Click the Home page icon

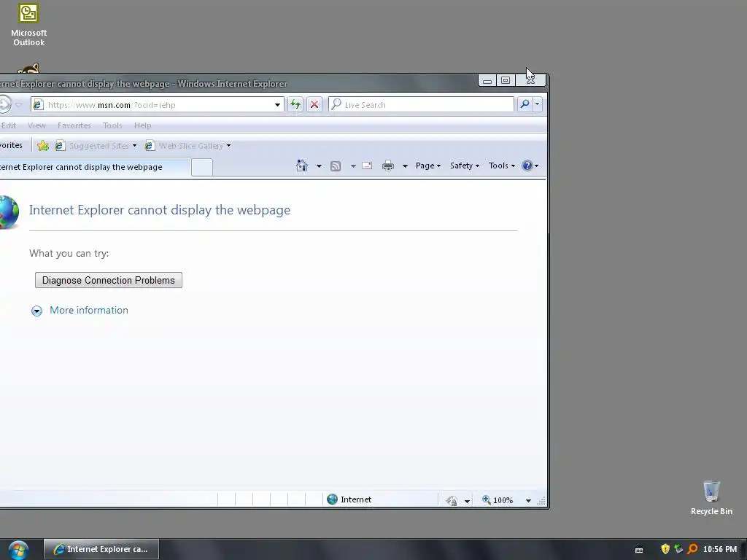tap(302, 166)
